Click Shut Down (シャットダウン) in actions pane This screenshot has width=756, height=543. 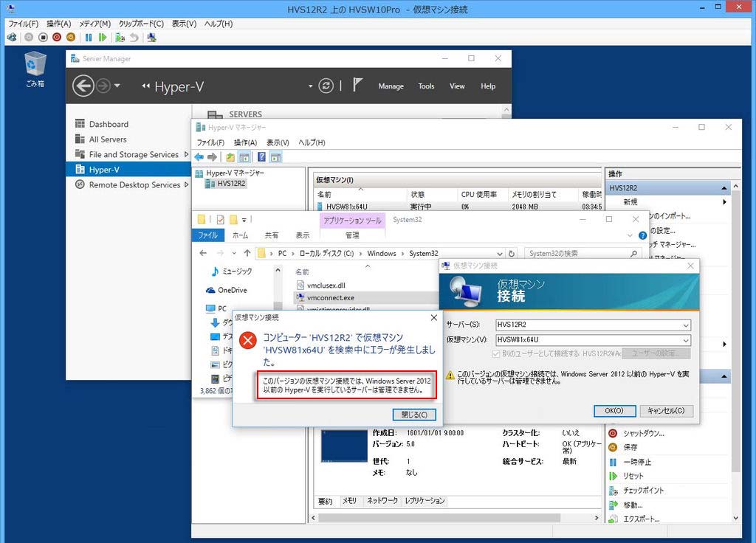point(643,433)
